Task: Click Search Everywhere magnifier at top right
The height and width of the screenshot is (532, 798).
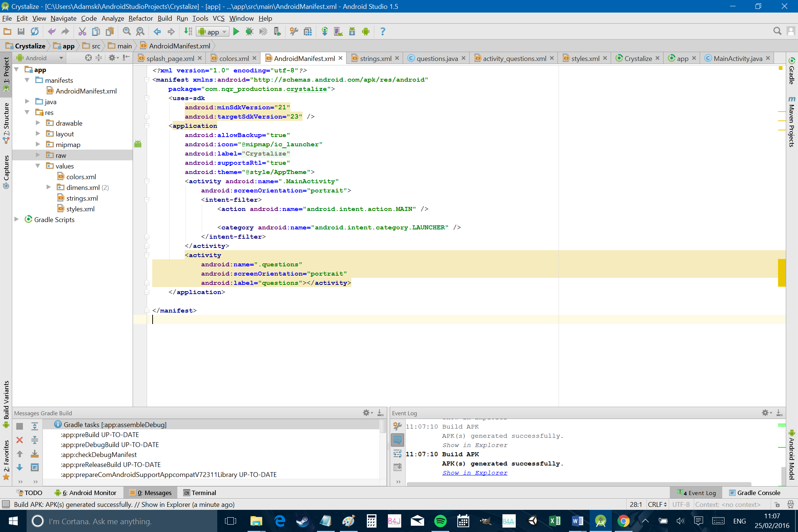Action: [x=777, y=32]
